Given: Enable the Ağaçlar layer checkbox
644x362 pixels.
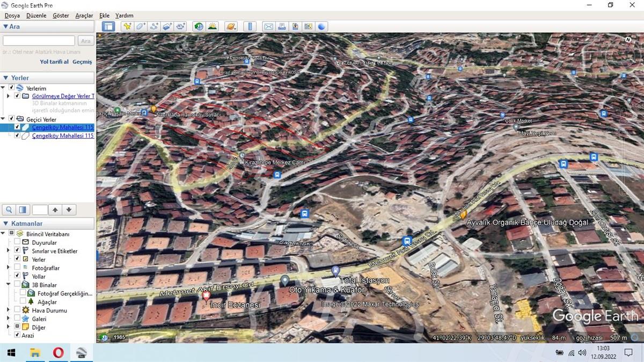Looking at the screenshot, I should 23,302.
